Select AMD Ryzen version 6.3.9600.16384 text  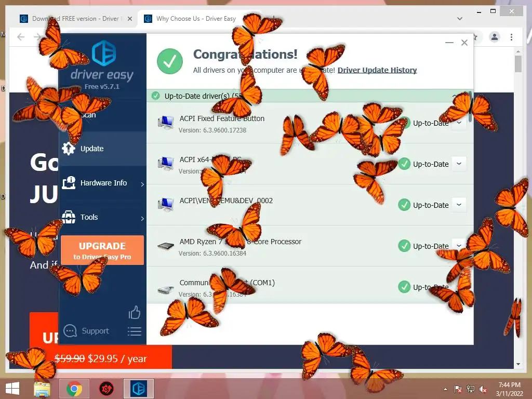[x=224, y=254]
